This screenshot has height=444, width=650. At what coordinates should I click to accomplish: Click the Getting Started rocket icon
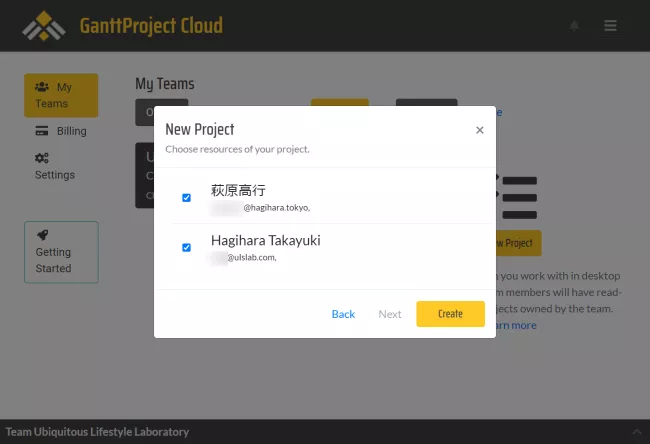pyautogui.click(x=43, y=235)
